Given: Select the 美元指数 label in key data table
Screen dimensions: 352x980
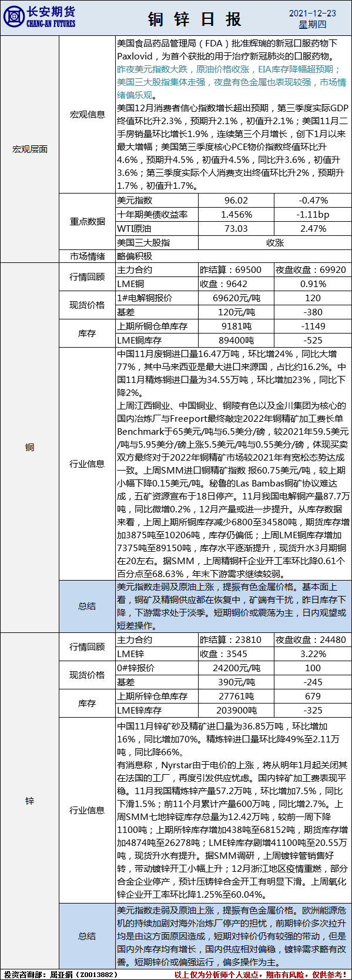Looking at the screenshot, I should [135, 200].
